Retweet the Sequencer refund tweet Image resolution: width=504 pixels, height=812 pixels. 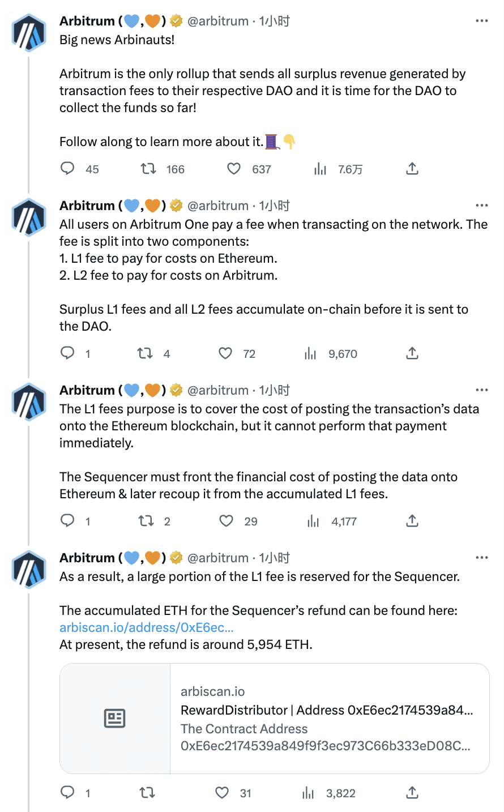(146, 793)
